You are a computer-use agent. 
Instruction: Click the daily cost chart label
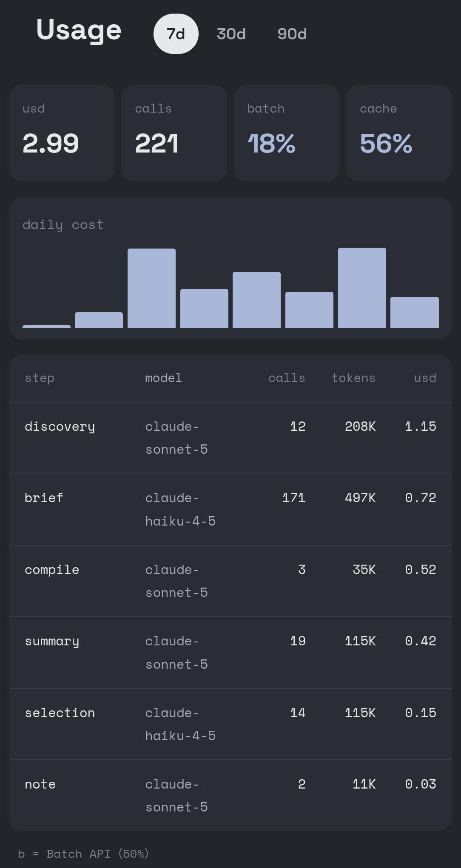pos(63,224)
